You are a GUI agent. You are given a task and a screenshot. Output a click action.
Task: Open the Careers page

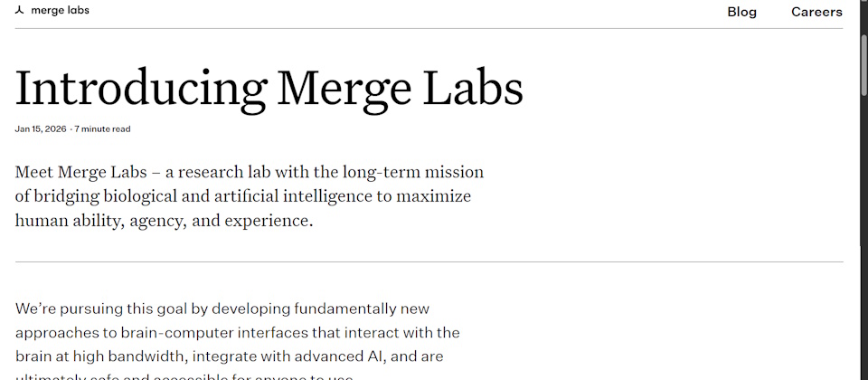pos(816,12)
